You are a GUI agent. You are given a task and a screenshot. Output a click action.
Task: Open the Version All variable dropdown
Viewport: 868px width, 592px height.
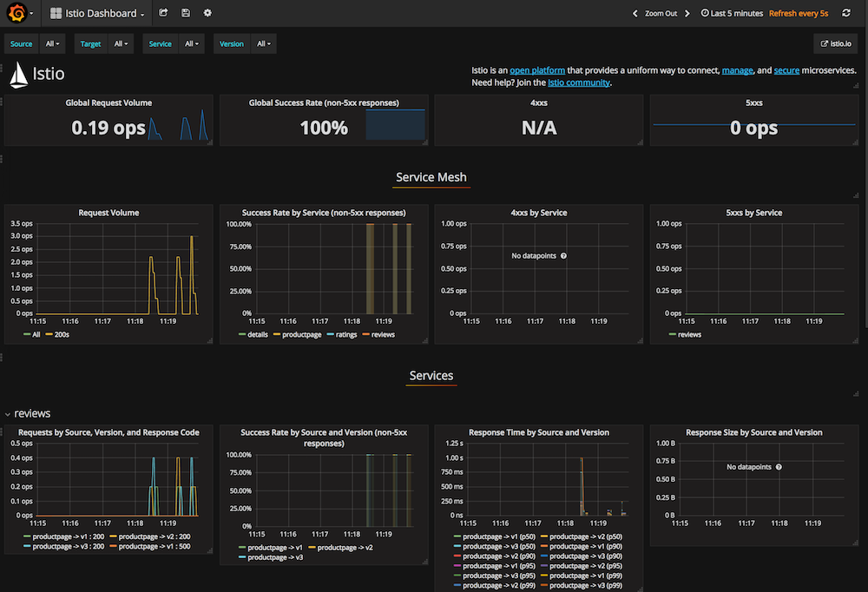point(264,43)
